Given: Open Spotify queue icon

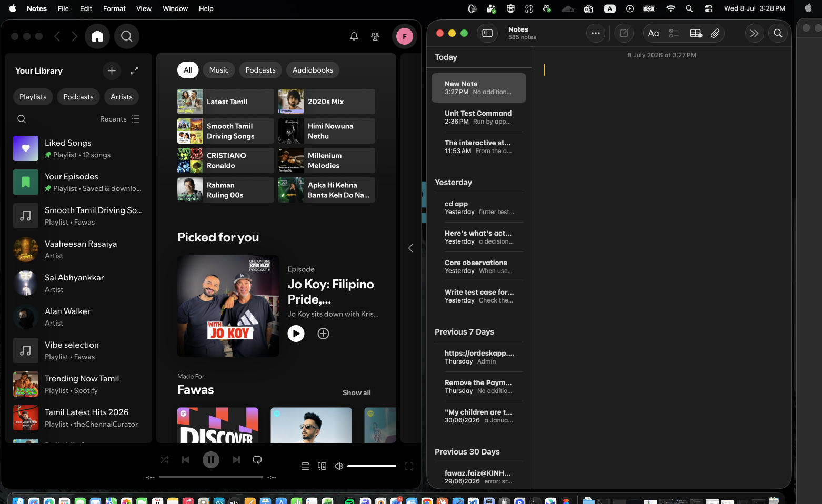Looking at the screenshot, I should tap(305, 466).
